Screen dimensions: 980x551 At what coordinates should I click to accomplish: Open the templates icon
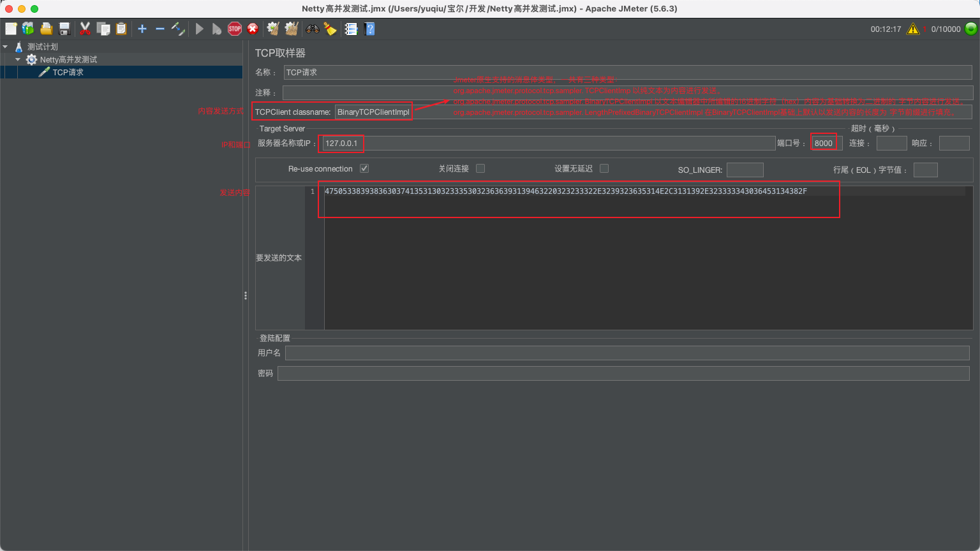[28, 29]
